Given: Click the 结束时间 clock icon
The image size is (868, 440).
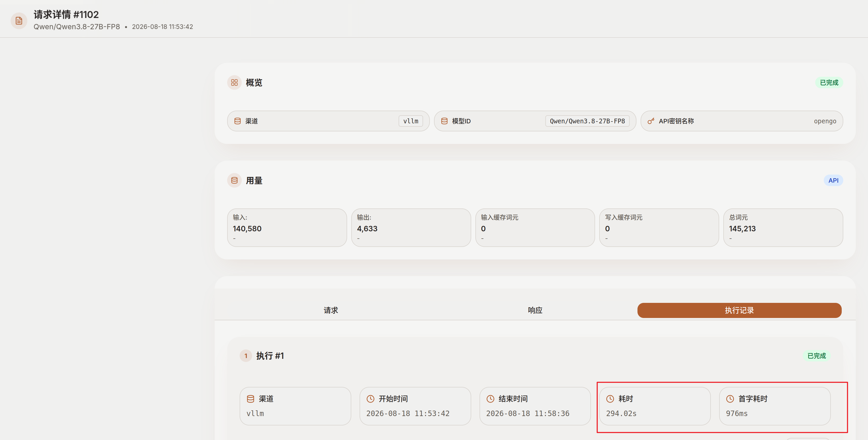Looking at the screenshot, I should (490, 399).
